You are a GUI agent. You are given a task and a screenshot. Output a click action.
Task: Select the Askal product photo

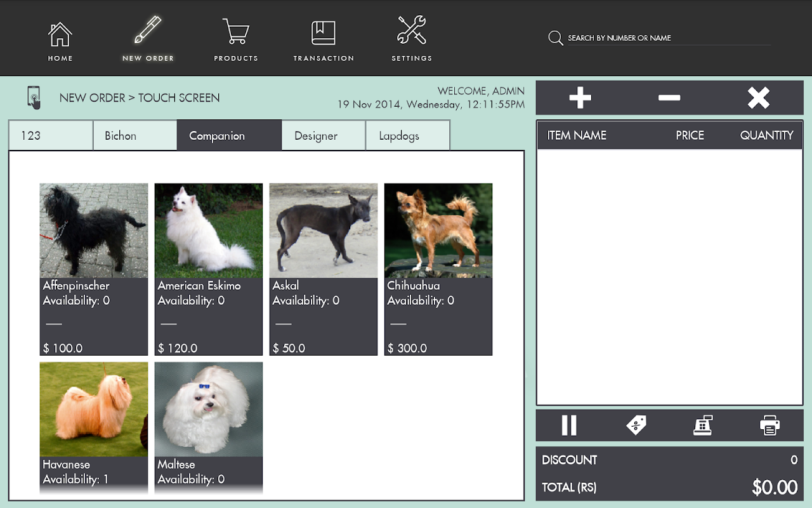[324, 231]
